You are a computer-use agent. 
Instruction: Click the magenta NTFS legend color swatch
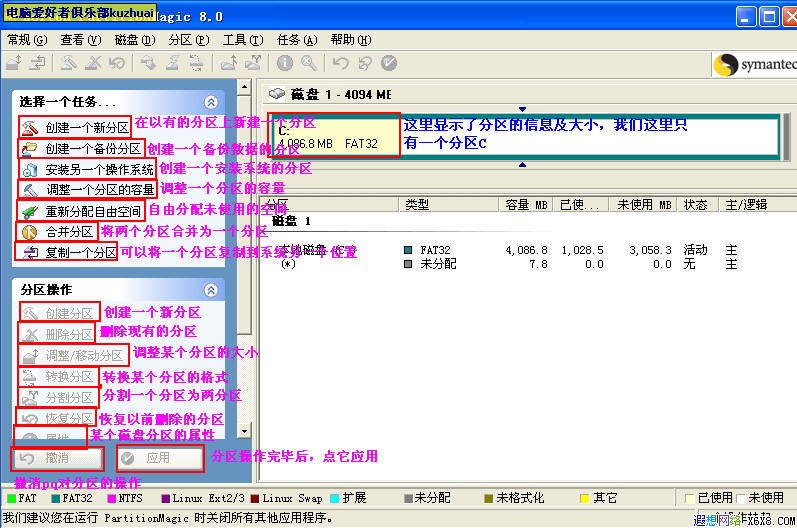pos(111,499)
